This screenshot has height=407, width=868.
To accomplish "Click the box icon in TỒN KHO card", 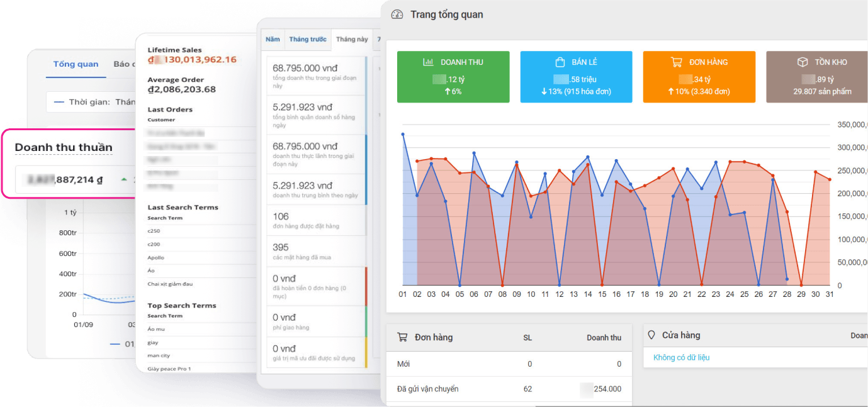I will (803, 62).
